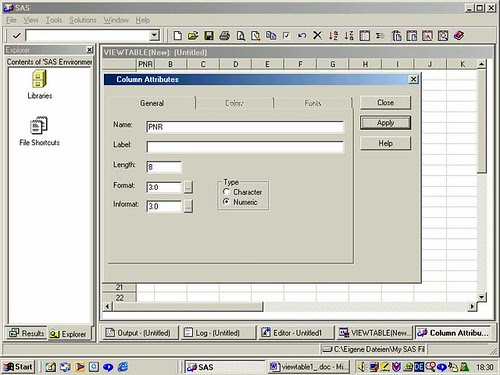Click in the Informat input field
Image resolution: width=500 pixels, height=375 pixels.
(164, 206)
